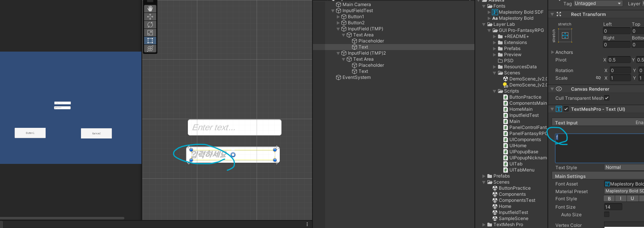
Task: Collapse the Fonts folder in Project
Action: (484, 6)
